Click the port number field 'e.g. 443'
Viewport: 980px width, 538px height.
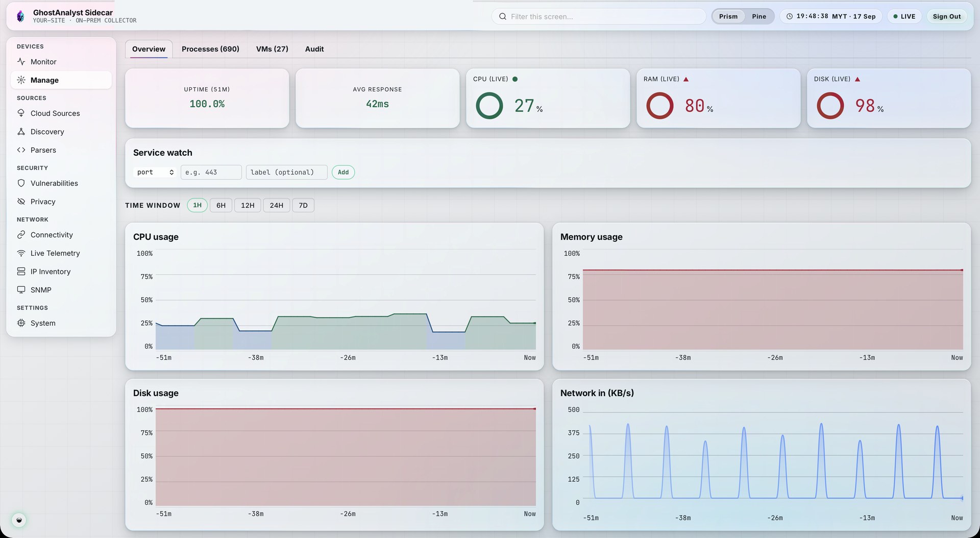tap(211, 173)
